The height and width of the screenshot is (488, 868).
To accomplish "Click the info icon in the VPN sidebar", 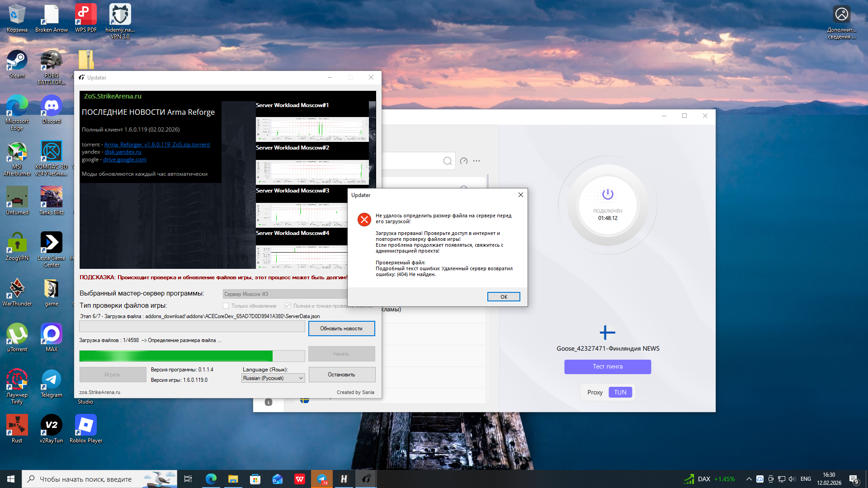I will [268, 402].
